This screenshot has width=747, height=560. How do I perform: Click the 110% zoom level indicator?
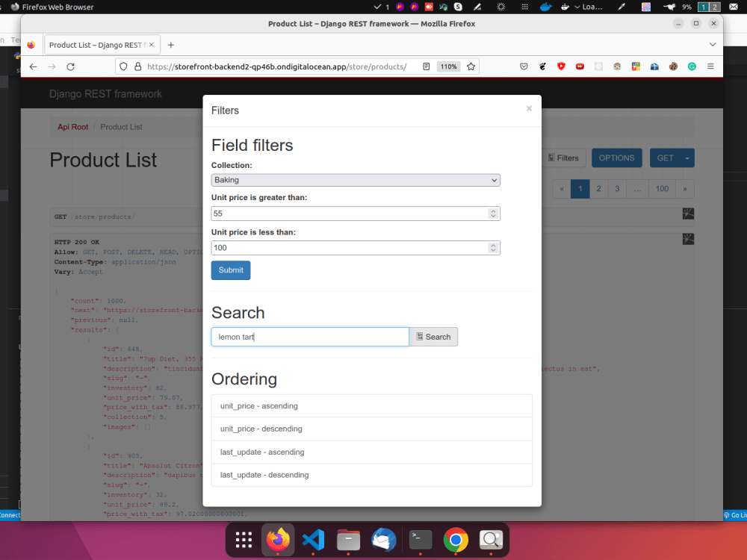[x=448, y=66]
